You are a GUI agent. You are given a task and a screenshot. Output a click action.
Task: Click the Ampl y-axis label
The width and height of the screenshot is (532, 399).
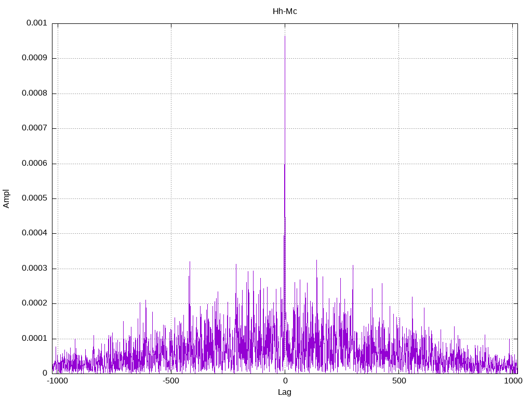tap(6, 198)
